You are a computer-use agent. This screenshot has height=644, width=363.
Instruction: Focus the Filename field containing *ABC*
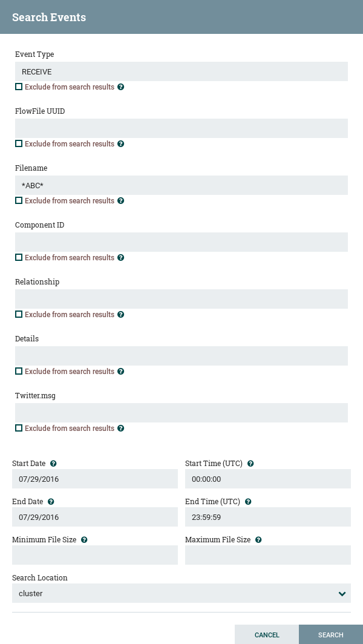click(181, 185)
